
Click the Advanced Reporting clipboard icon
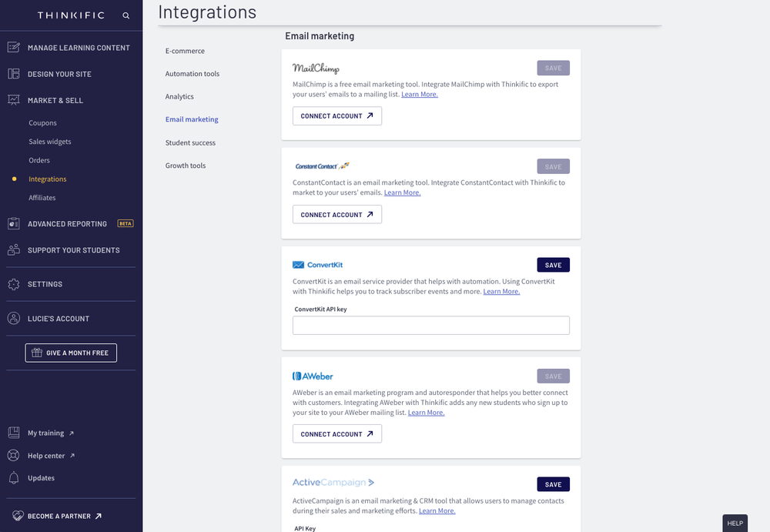14,223
